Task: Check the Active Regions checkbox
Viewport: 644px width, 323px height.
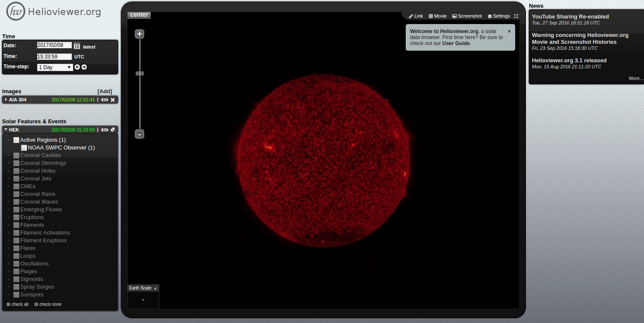Action: point(16,140)
